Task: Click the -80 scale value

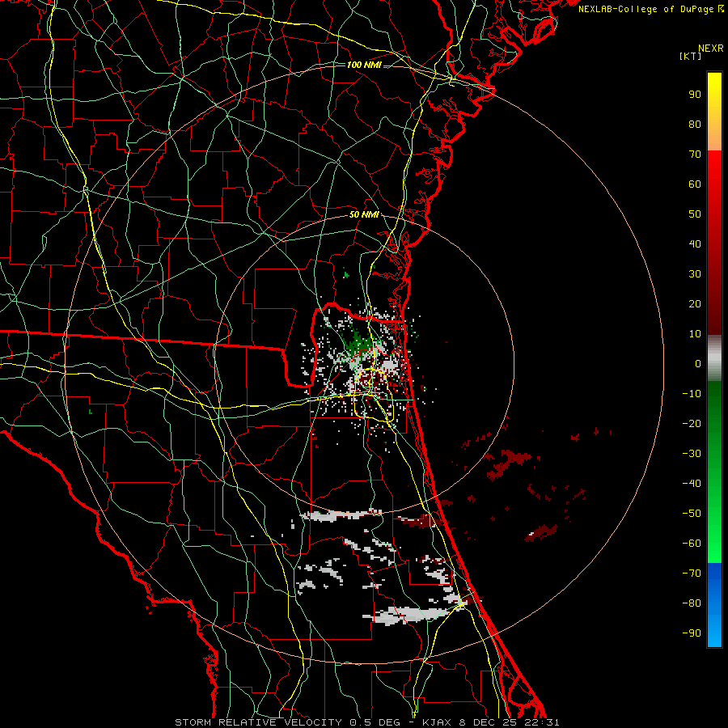Action: click(x=692, y=603)
